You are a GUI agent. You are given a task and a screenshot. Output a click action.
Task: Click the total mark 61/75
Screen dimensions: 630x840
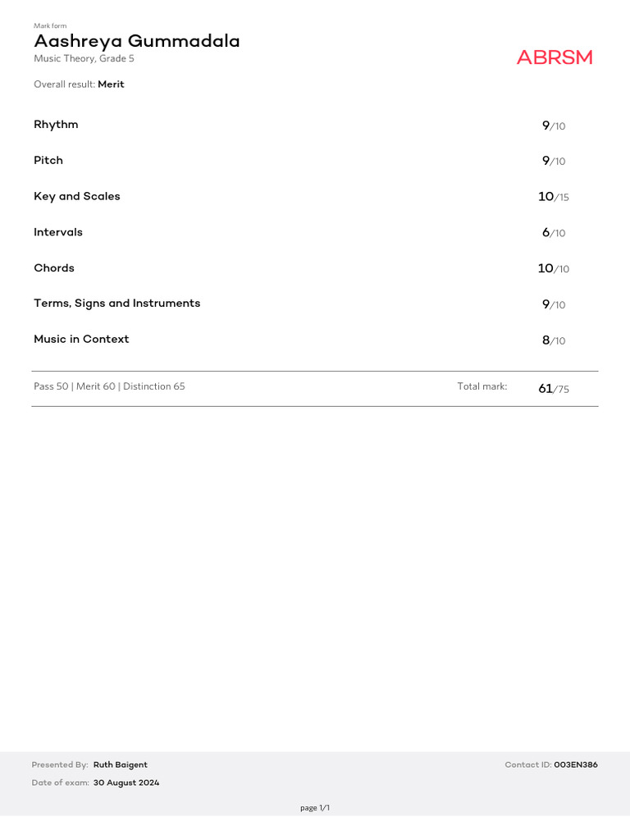point(553,389)
